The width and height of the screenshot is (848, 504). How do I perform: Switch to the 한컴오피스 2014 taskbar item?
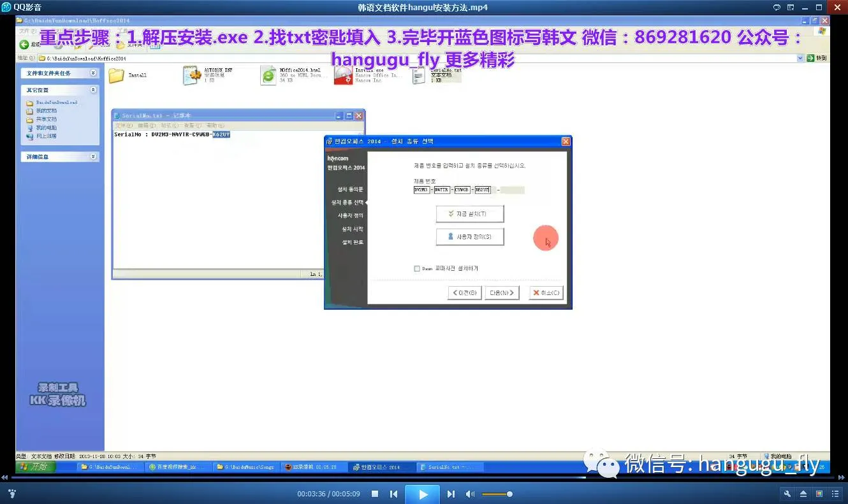tap(382, 467)
